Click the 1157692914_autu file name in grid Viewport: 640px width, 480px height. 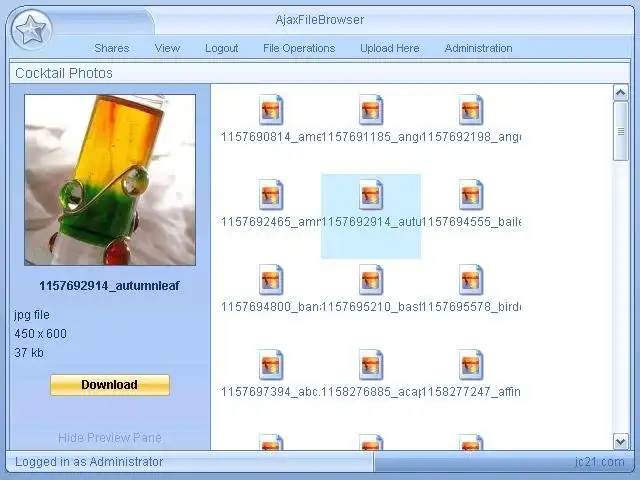coord(371,222)
